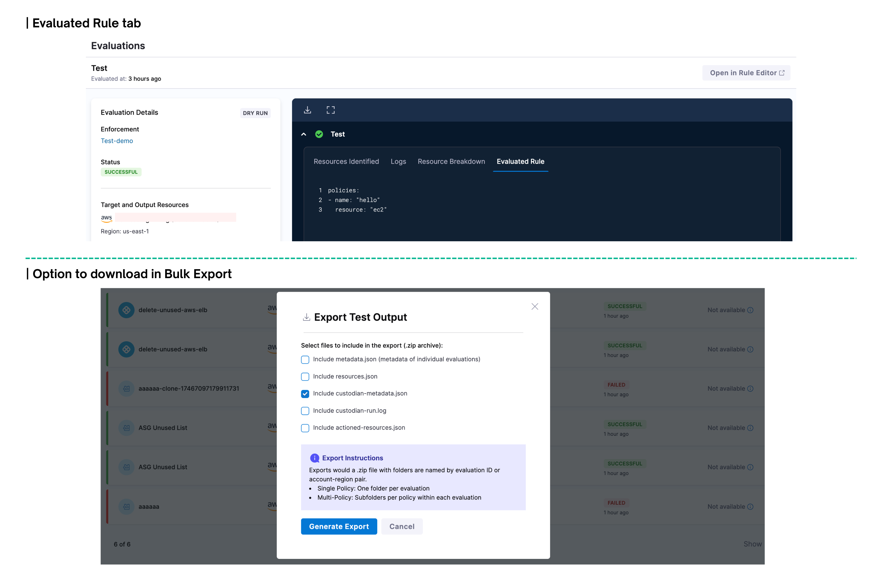Open the Logs tab
Viewport: 882px width, 588px height.
click(398, 162)
